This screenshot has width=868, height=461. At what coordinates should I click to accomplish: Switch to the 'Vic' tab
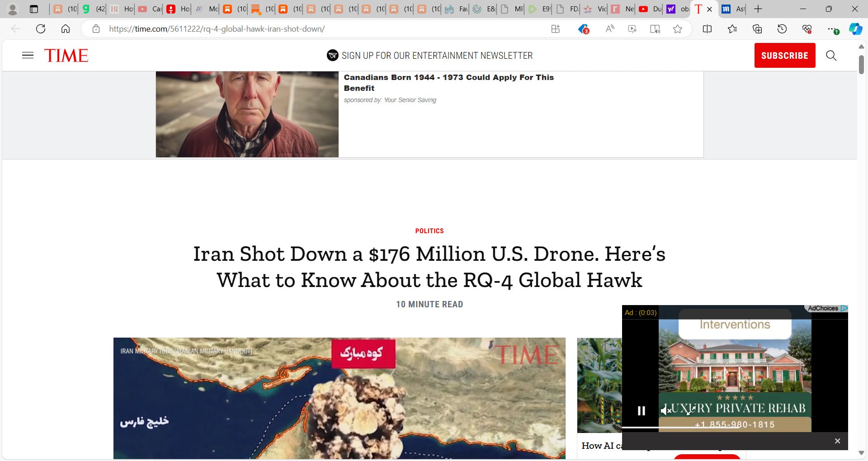coord(594,9)
